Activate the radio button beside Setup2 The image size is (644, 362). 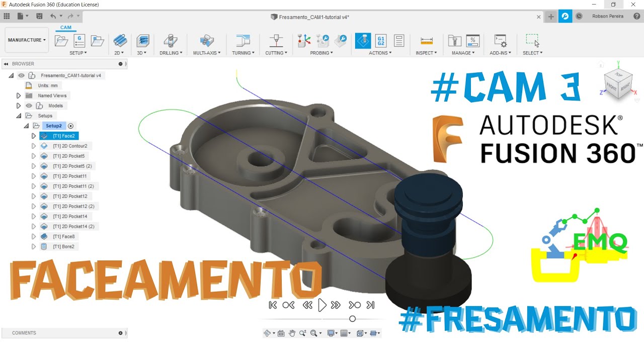70,126
